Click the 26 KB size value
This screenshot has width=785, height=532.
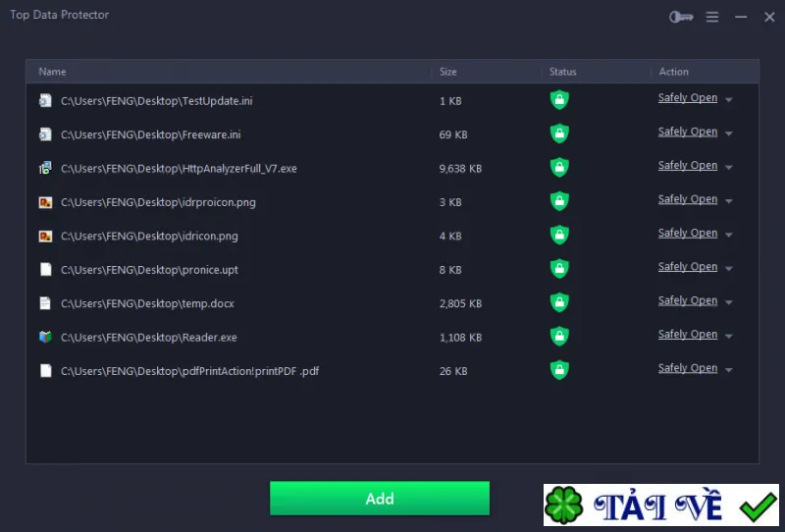click(453, 371)
